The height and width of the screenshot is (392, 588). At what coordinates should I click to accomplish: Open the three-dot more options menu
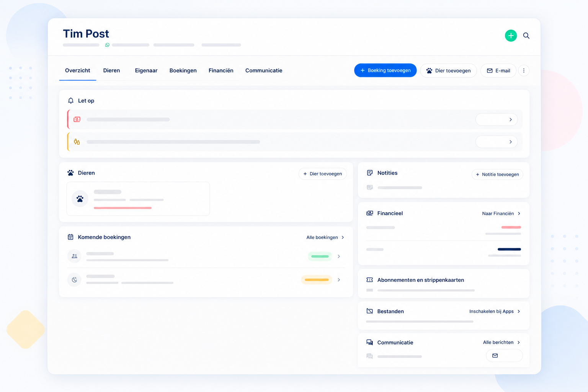[524, 70]
